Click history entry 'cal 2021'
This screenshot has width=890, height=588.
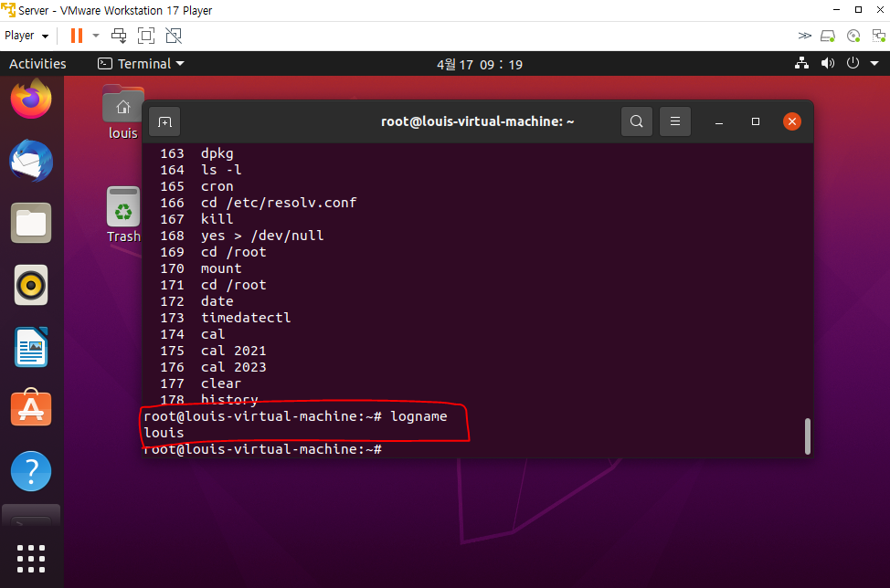click(233, 351)
